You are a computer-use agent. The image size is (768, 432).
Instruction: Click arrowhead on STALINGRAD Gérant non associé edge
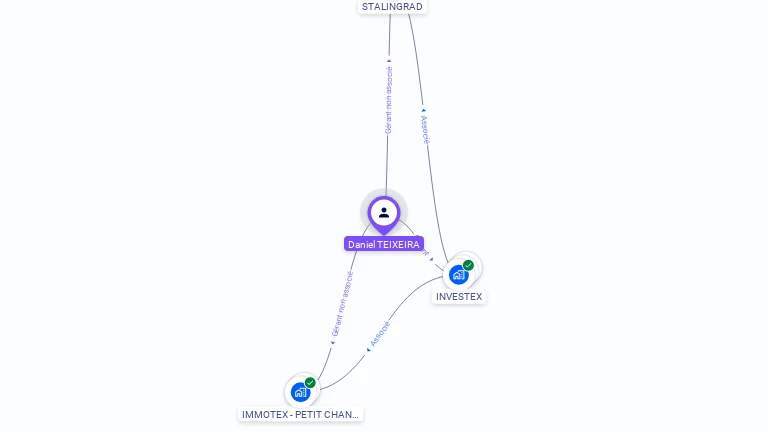click(389, 61)
